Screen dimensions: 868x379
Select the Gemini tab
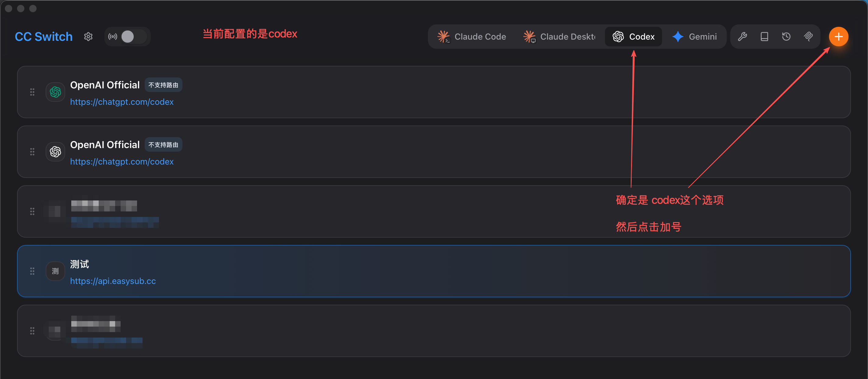click(694, 37)
